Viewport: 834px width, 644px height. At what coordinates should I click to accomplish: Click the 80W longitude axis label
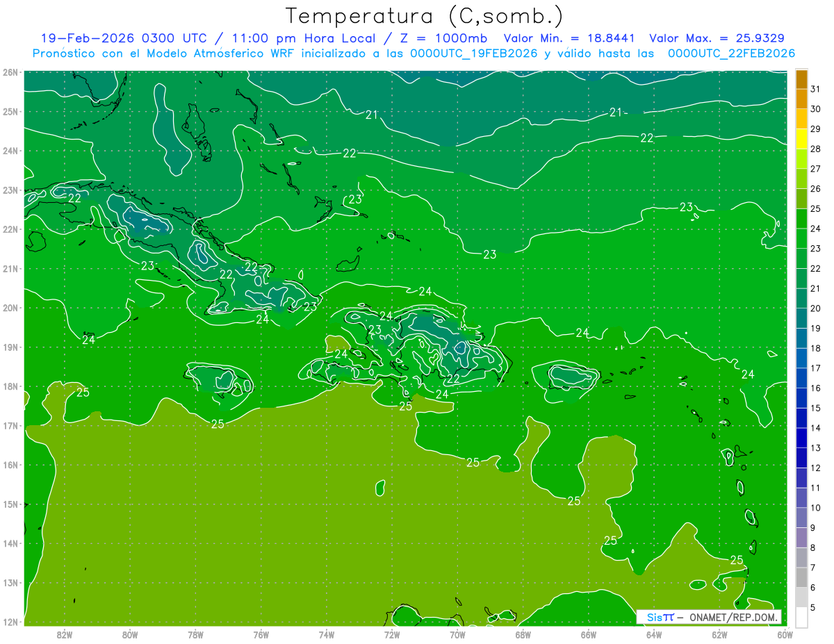[130, 634]
